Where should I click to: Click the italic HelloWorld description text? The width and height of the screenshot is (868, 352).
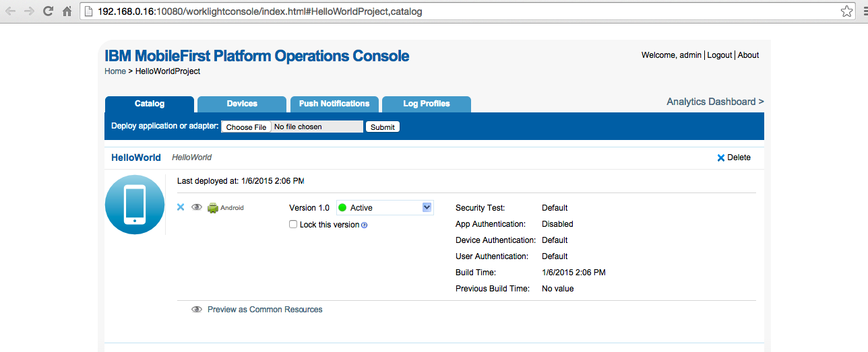click(x=192, y=157)
